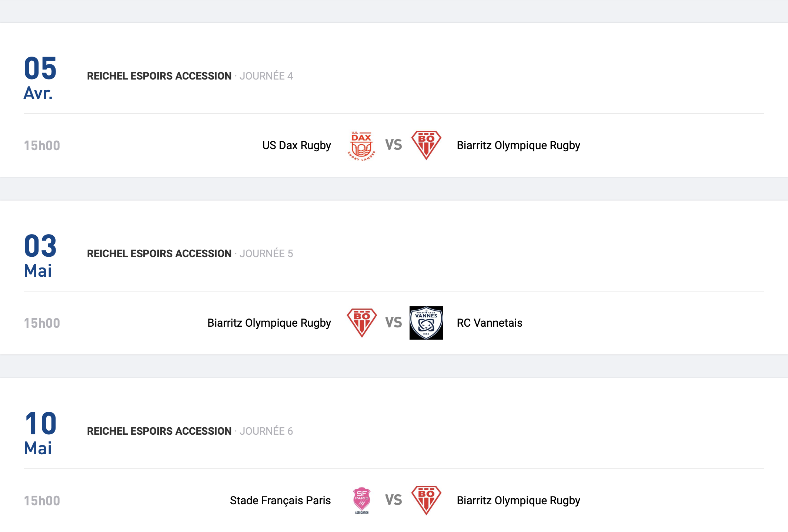Click the Biarritz logo in the Stade Français match
This screenshot has width=788, height=532.
click(x=426, y=501)
